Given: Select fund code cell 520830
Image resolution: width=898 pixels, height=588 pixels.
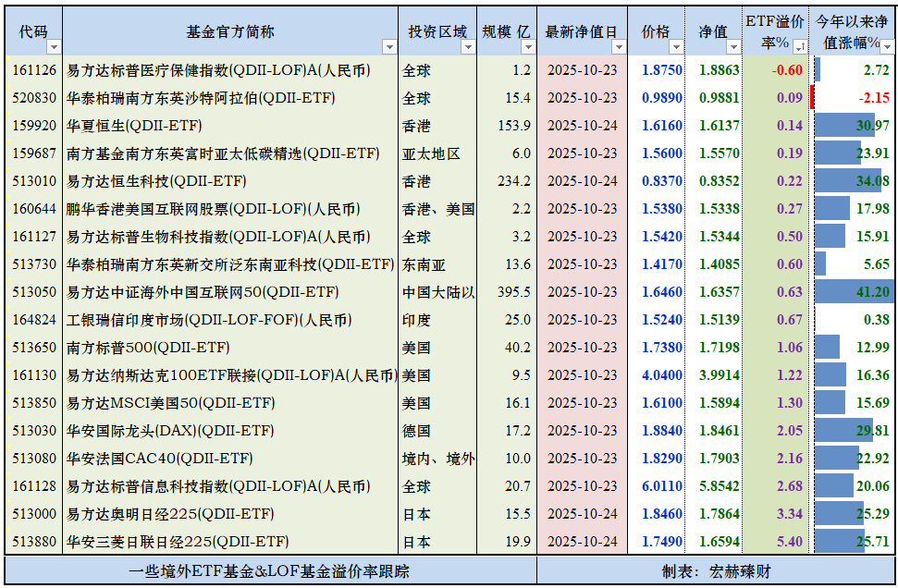Looking at the screenshot, I should tap(34, 98).
